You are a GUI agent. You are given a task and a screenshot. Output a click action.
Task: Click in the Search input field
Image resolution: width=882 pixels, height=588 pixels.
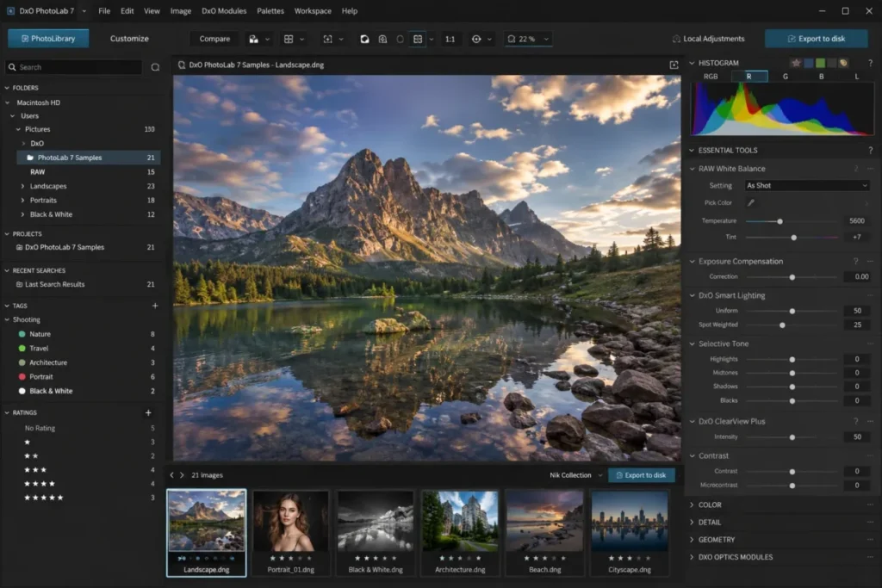pyautogui.click(x=74, y=67)
